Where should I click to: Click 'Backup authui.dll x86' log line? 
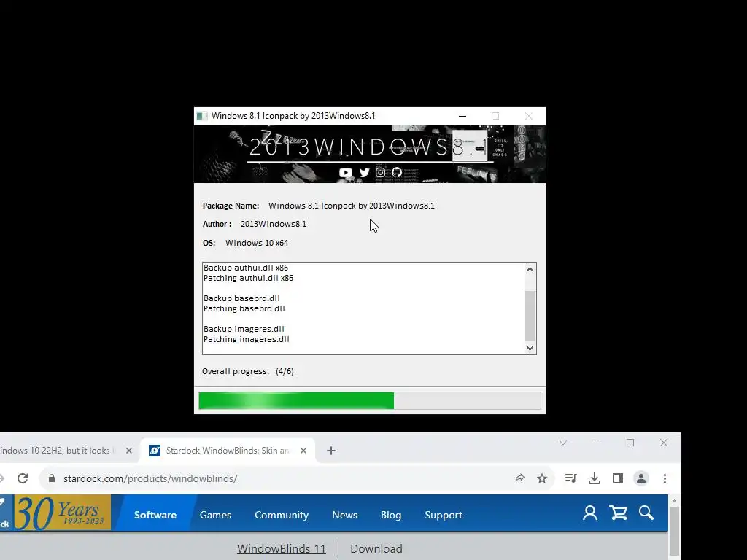click(246, 268)
